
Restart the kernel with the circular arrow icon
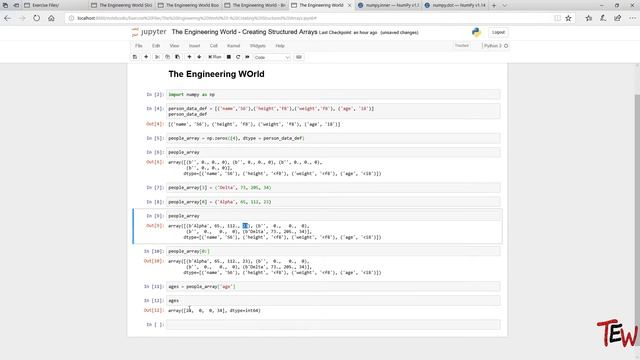[x=238, y=57]
